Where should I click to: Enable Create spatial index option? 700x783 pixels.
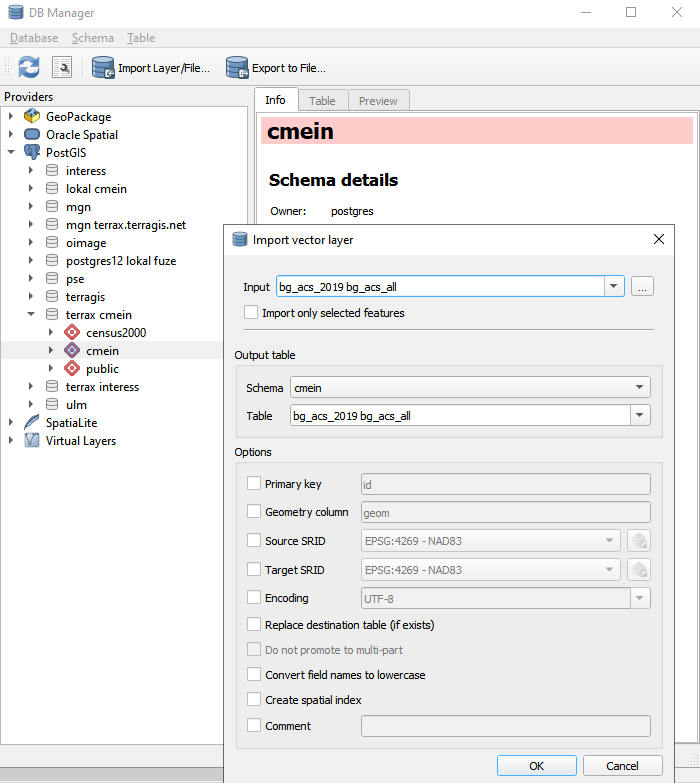click(x=254, y=700)
